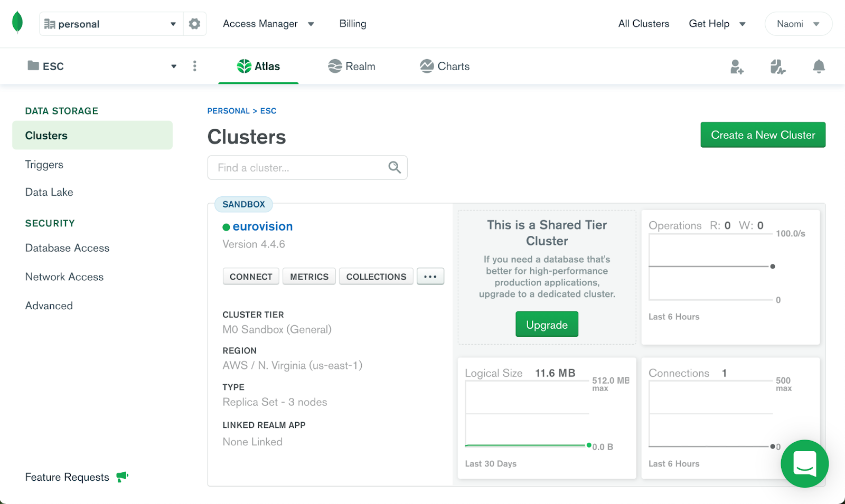
Task: Click Create a New Cluster button
Action: point(763,135)
